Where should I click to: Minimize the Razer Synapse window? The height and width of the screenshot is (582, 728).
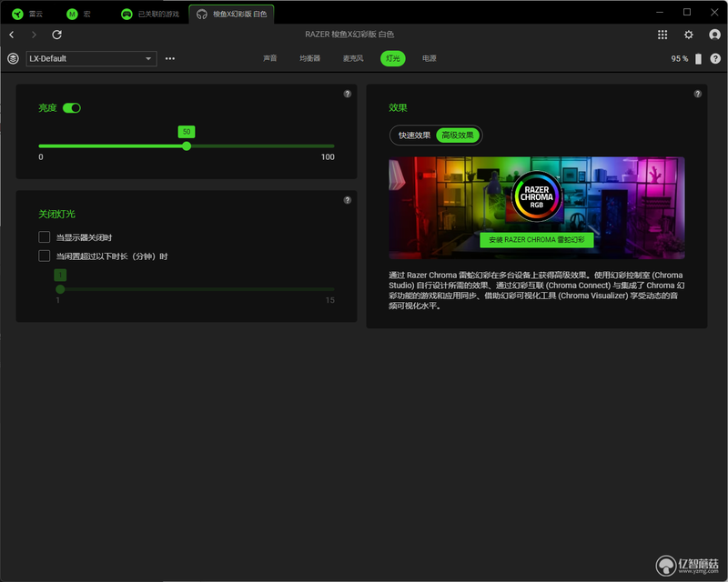pos(660,13)
